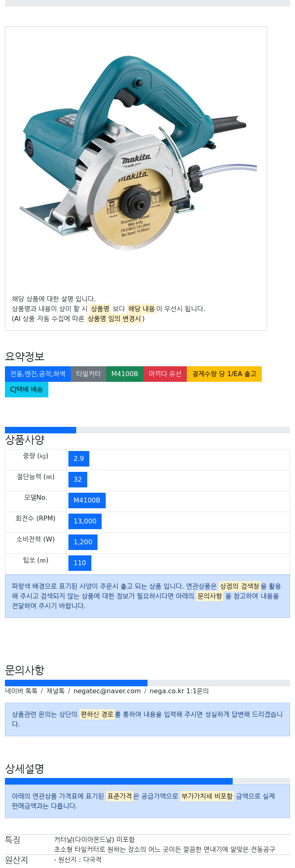Click the 13,000 RPM value

pyautogui.click(x=85, y=521)
